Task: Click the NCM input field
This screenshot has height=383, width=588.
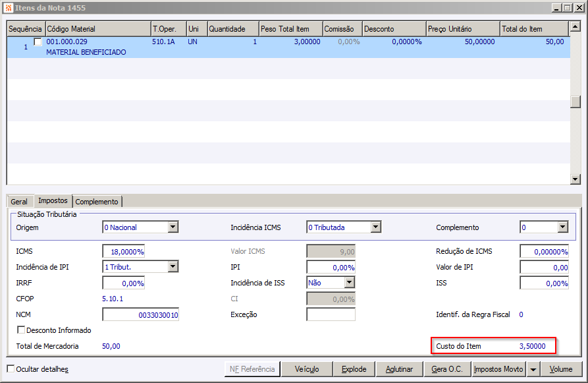Action: click(141, 314)
